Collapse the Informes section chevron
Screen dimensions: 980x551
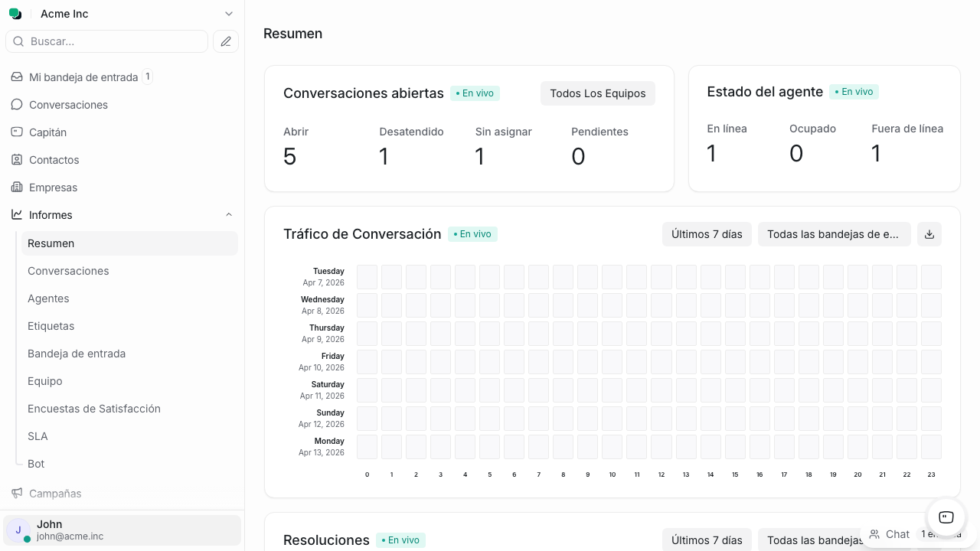click(x=228, y=215)
